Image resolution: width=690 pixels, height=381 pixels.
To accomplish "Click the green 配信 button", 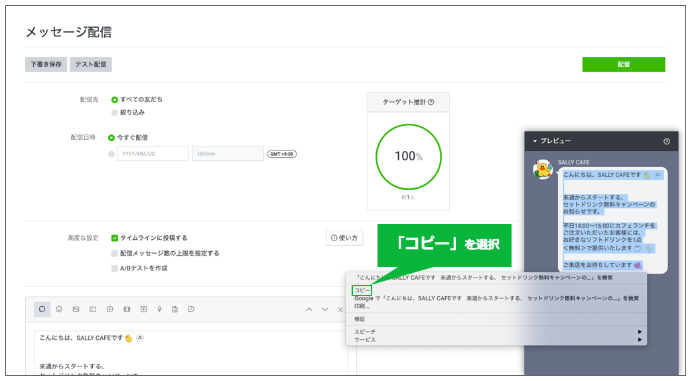I will point(624,64).
